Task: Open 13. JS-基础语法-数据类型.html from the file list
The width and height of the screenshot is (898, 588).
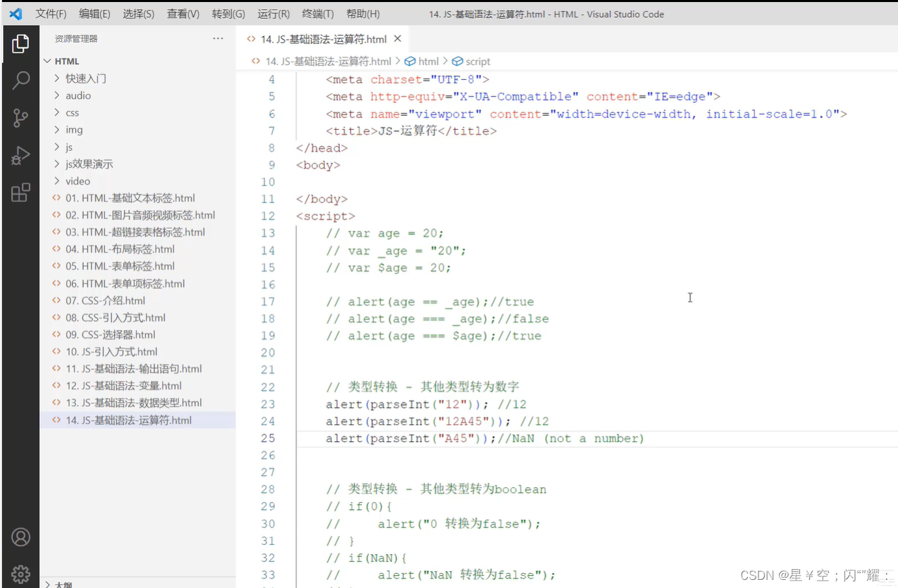Action: point(130,403)
